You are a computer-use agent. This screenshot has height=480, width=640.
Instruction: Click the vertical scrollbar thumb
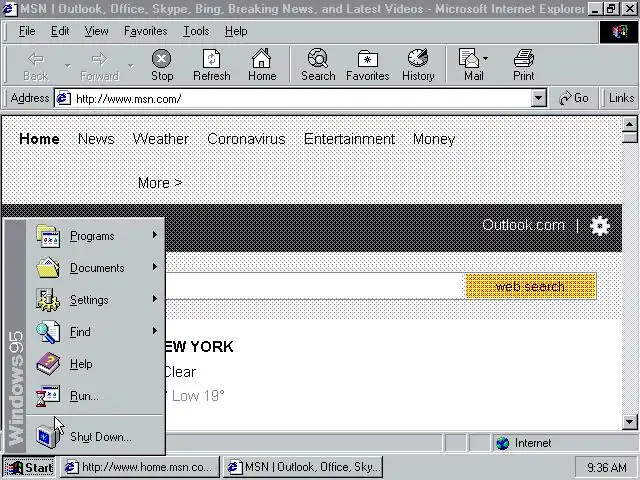[x=629, y=138]
